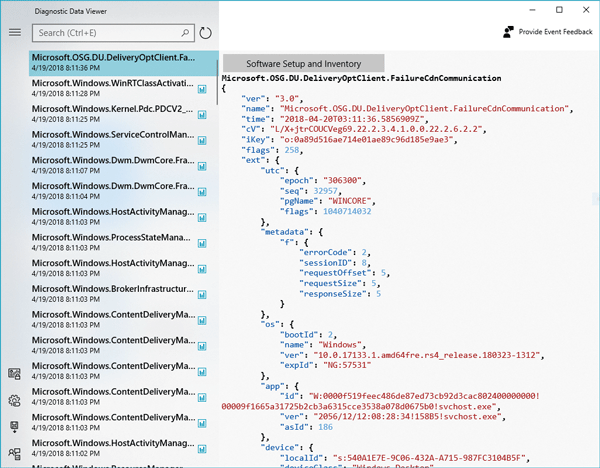Click the app "ver" 2056/12/12 value
Image resolution: width=600 pixels, height=468 pixels.
(x=407, y=417)
